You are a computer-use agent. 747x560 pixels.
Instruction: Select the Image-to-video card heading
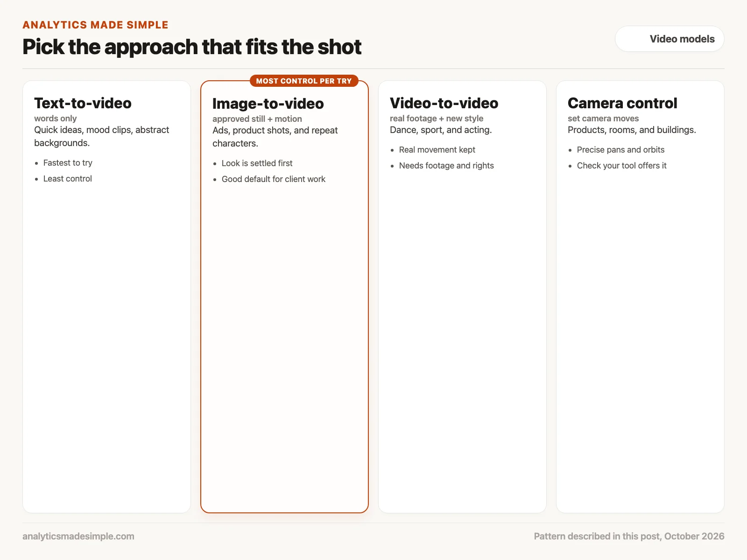(268, 104)
